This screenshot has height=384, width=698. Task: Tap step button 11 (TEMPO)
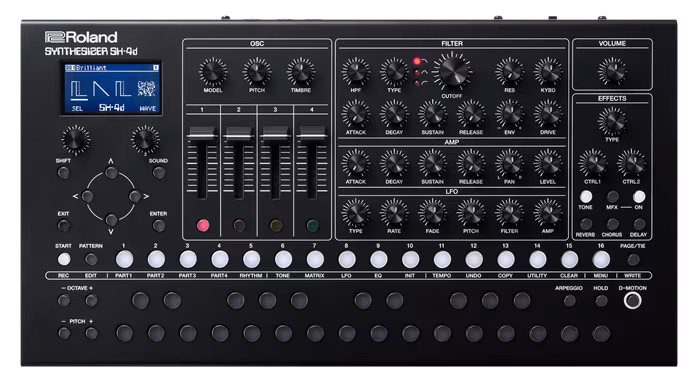pos(442,259)
